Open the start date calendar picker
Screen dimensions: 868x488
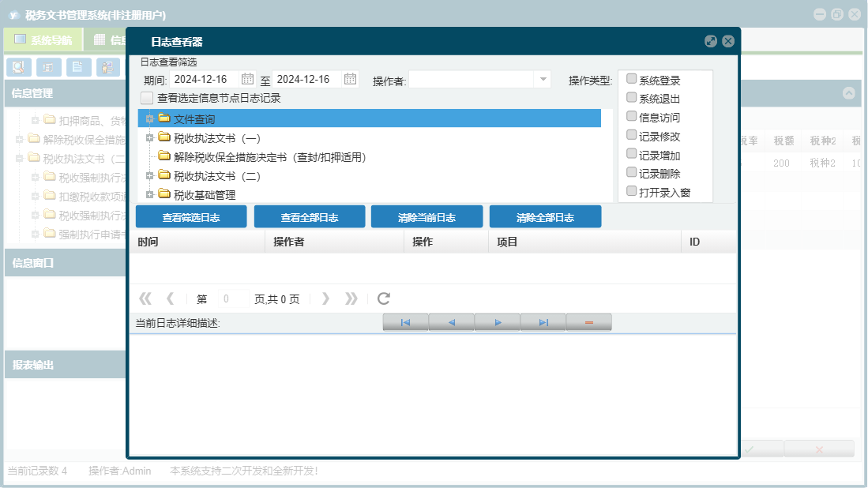click(247, 79)
